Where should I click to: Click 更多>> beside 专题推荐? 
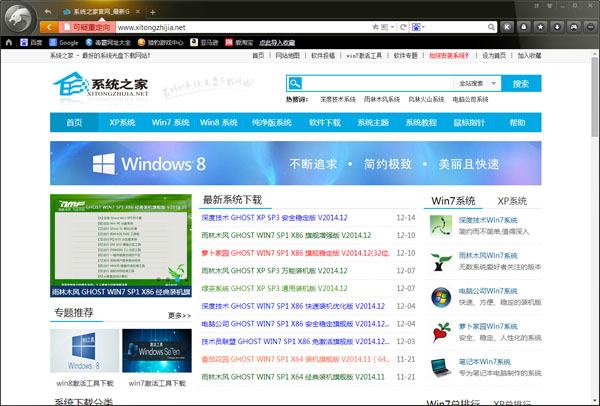[x=179, y=316]
